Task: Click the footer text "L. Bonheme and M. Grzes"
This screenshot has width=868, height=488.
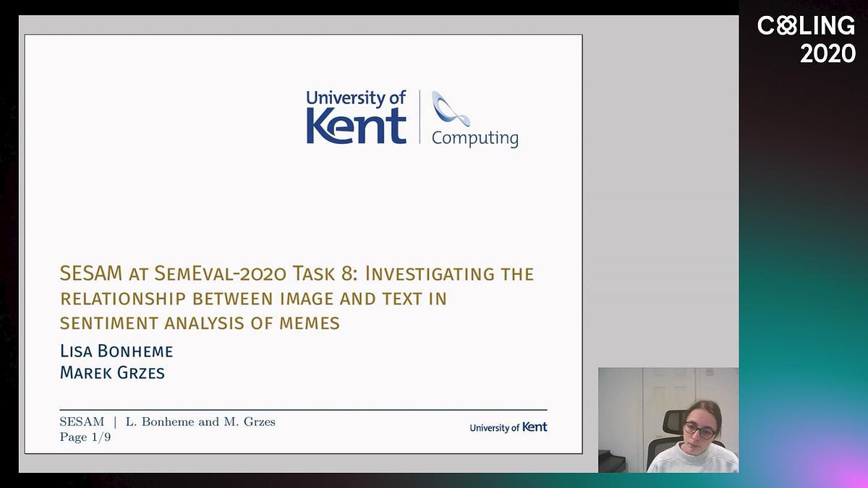Action: tap(200, 421)
